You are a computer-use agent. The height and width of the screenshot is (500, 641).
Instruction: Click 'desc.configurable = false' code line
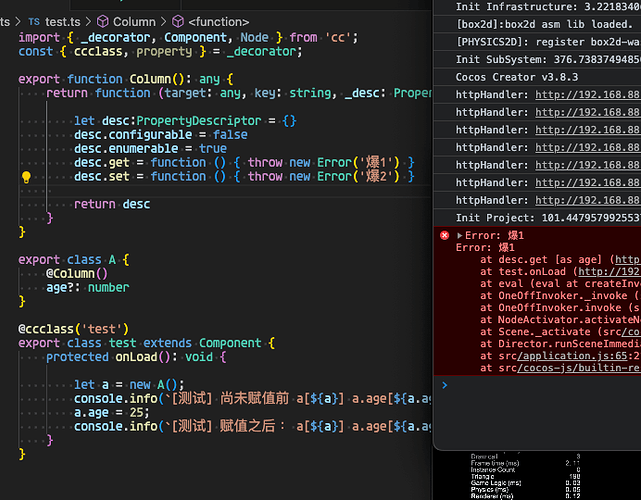tap(161, 135)
